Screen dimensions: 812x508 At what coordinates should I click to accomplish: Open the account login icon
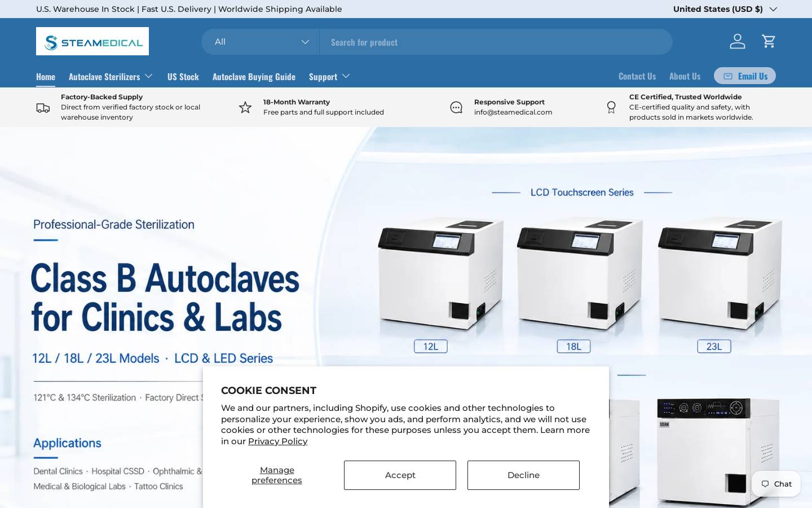tap(738, 41)
